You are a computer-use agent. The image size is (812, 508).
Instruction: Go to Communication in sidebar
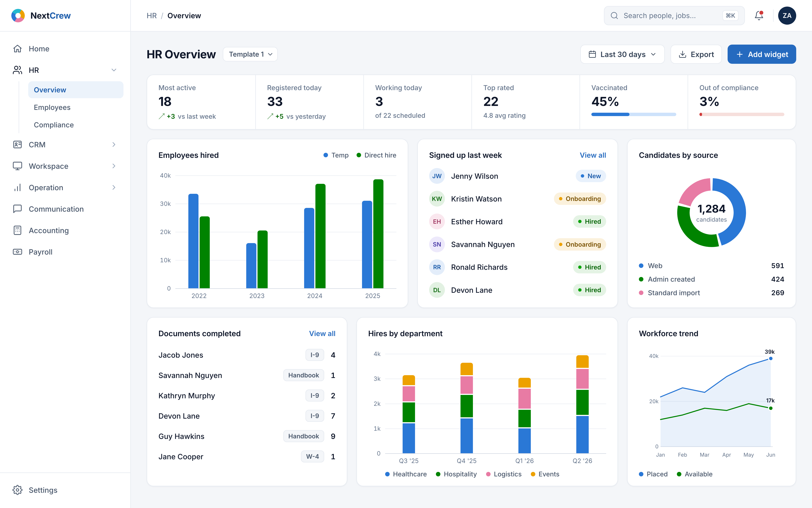(65, 209)
